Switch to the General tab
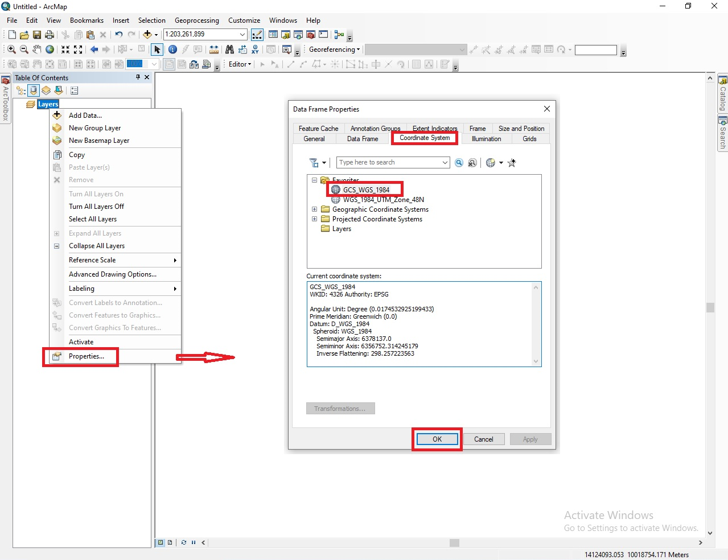Image resolution: width=728 pixels, height=560 pixels. (x=314, y=139)
